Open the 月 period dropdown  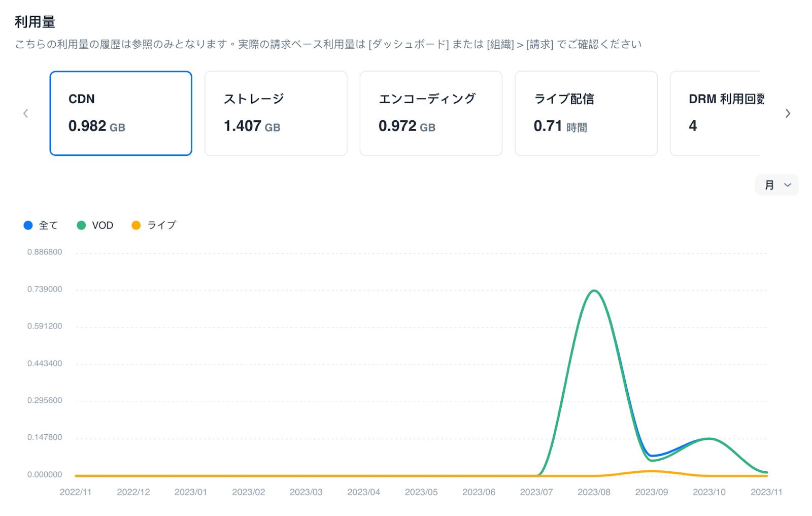click(776, 185)
